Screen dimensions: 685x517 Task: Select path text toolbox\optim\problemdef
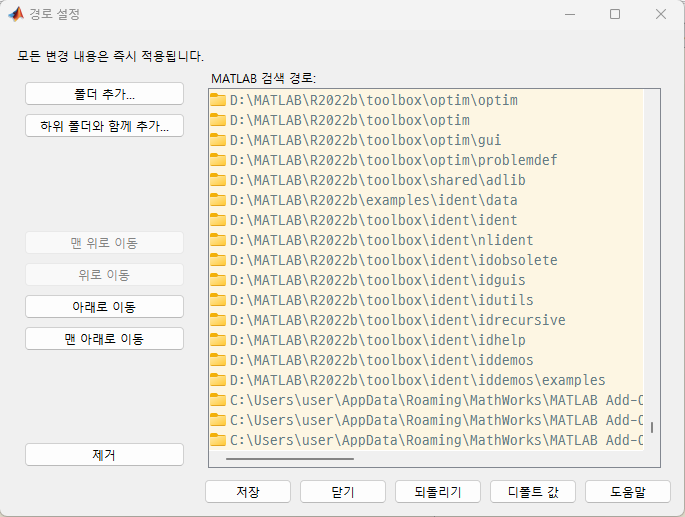coord(394,160)
